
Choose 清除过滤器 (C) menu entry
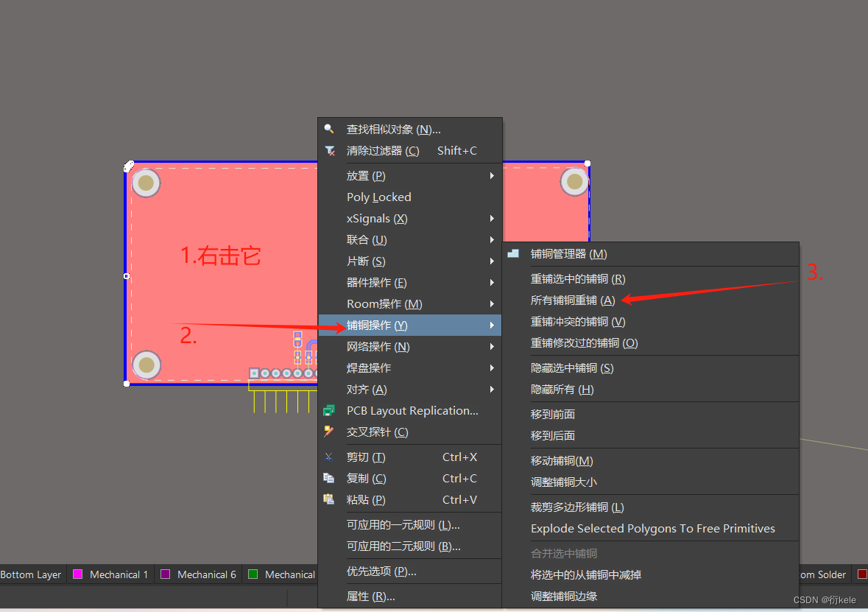coord(410,151)
